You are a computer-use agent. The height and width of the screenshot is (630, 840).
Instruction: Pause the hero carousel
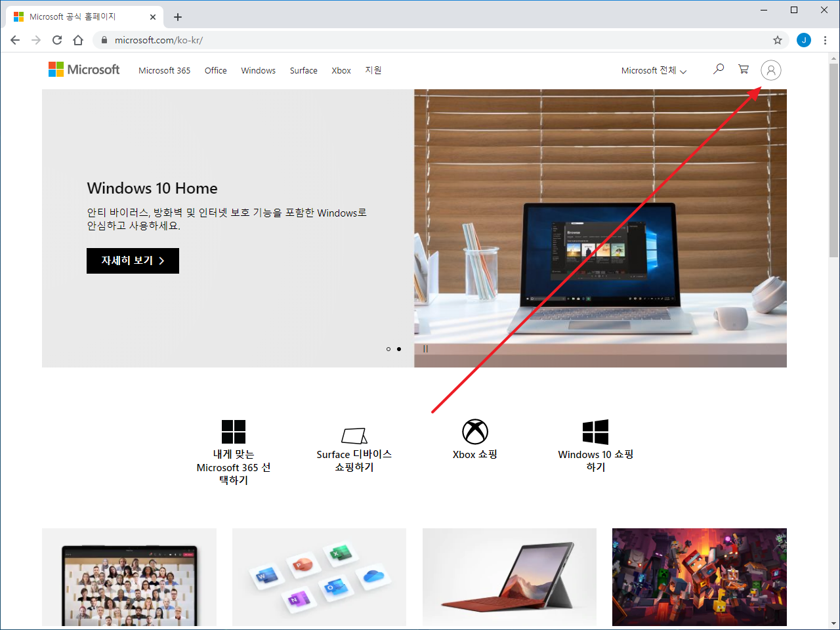[425, 349]
